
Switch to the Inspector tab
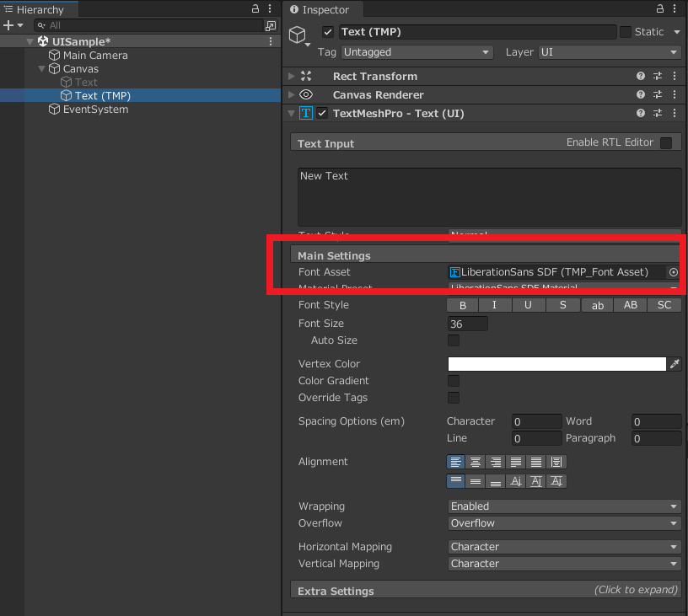[325, 9]
